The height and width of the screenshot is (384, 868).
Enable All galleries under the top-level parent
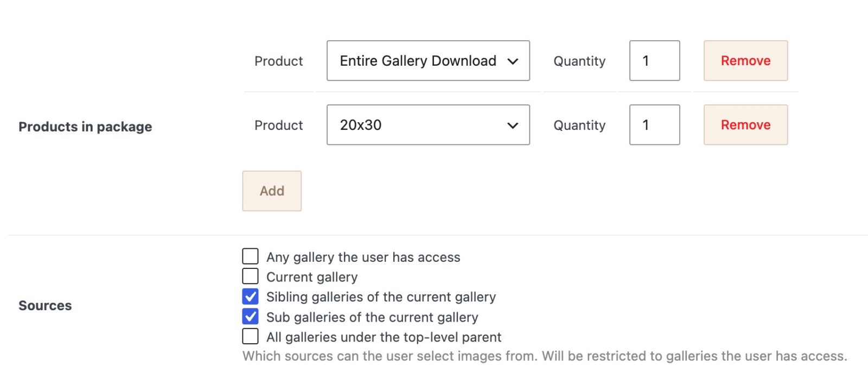pyautogui.click(x=250, y=336)
